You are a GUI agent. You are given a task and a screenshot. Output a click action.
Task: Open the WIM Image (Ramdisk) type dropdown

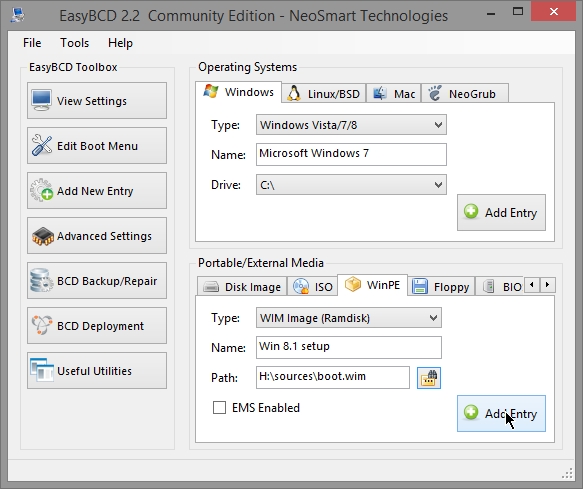[349, 318]
